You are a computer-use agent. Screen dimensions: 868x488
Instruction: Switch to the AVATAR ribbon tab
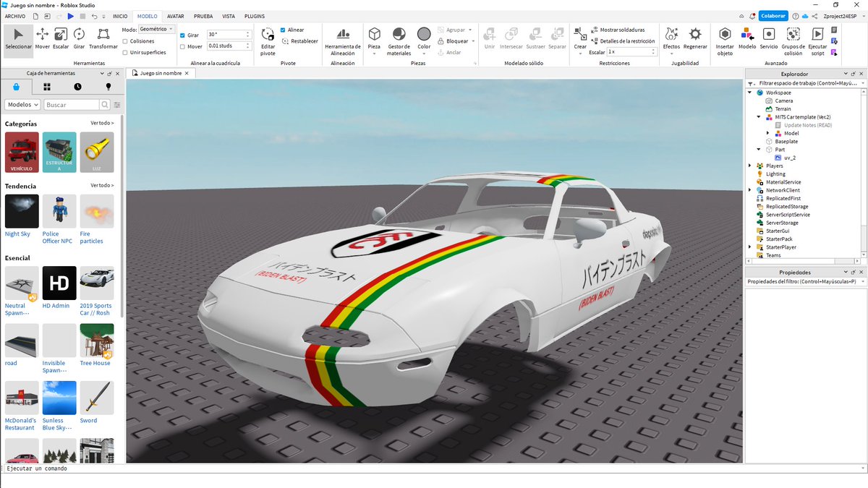click(175, 16)
